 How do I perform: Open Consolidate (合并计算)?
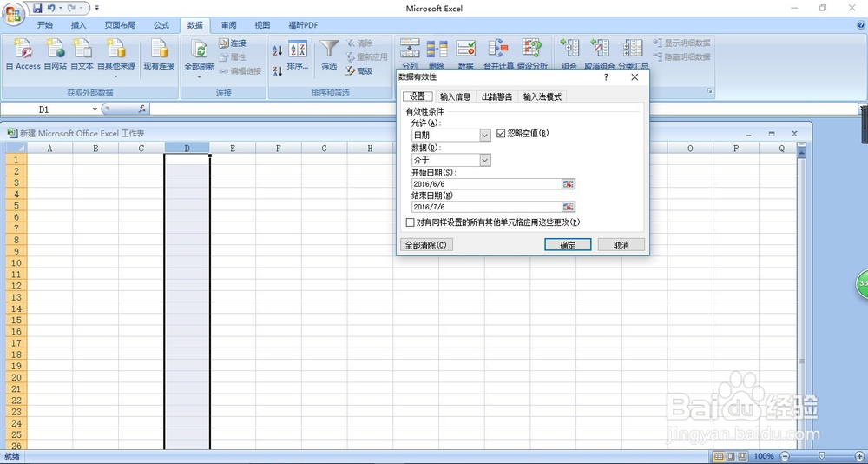[x=499, y=54]
